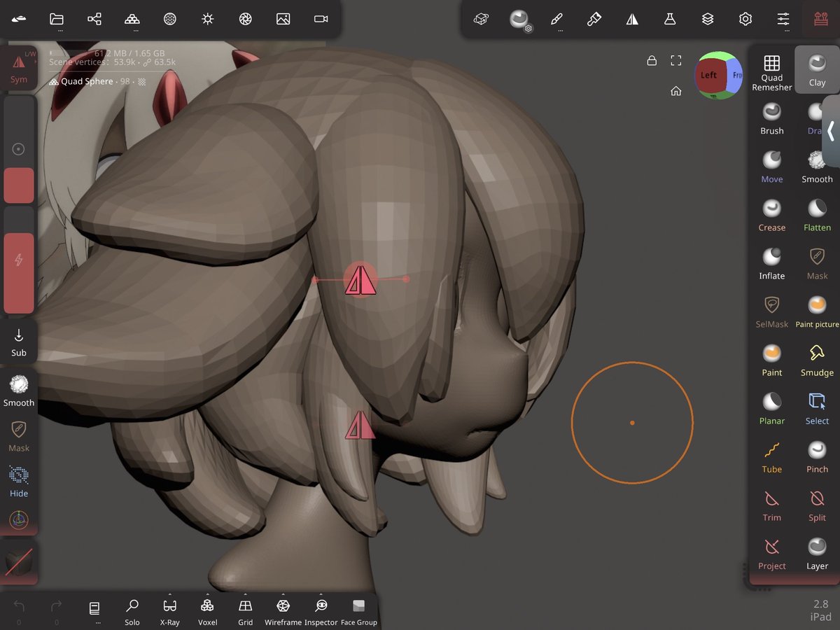Select the Trim tool

click(772, 505)
